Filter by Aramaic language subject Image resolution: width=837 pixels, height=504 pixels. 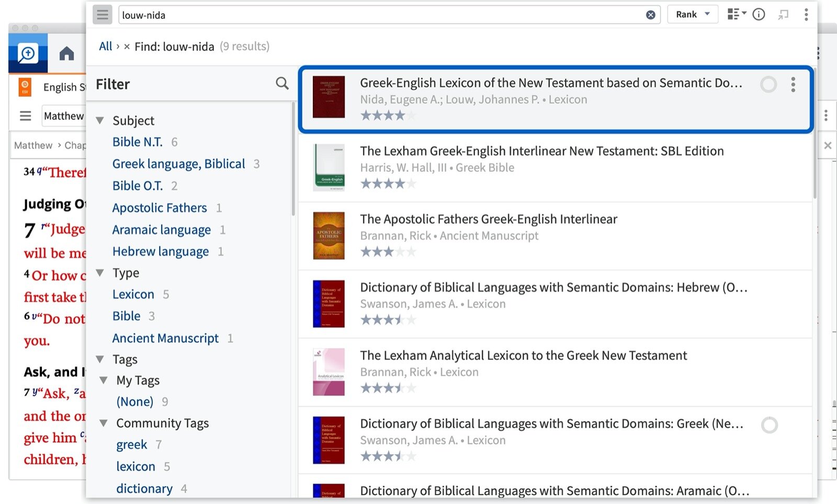162,230
